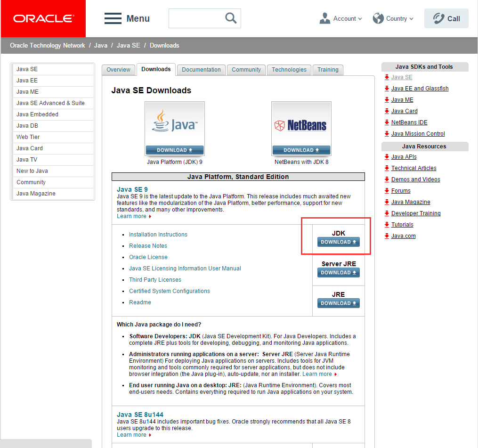
Task: Open the Community tab
Action: click(246, 70)
